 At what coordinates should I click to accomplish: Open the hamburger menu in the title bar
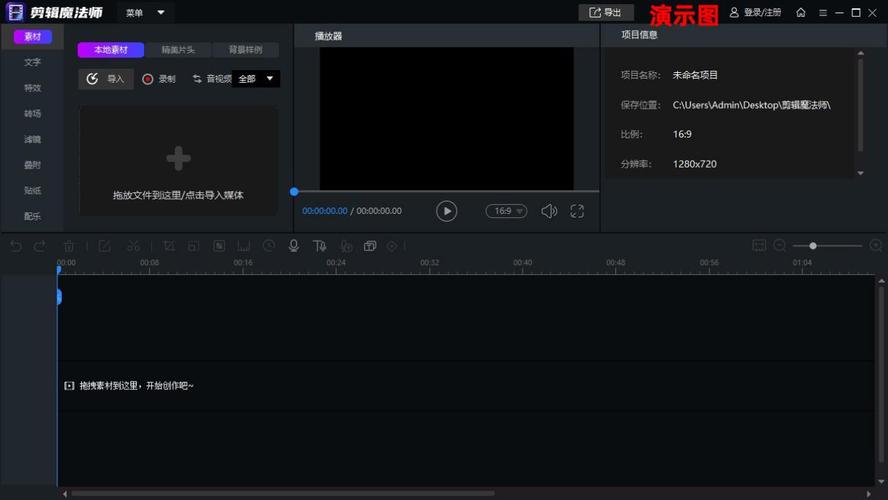[823, 12]
